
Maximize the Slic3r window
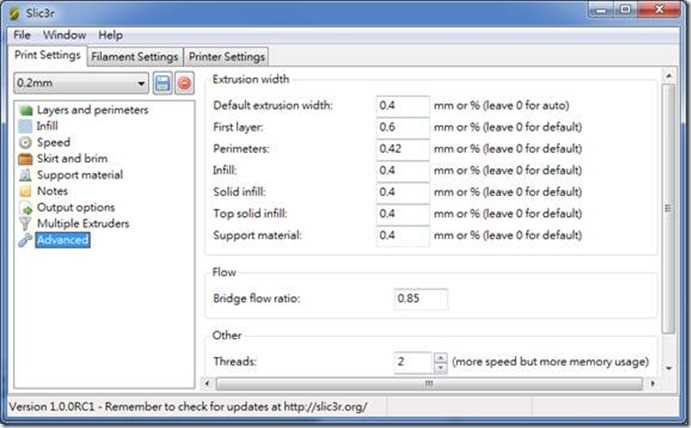pyautogui.click(x=625, y=10)
